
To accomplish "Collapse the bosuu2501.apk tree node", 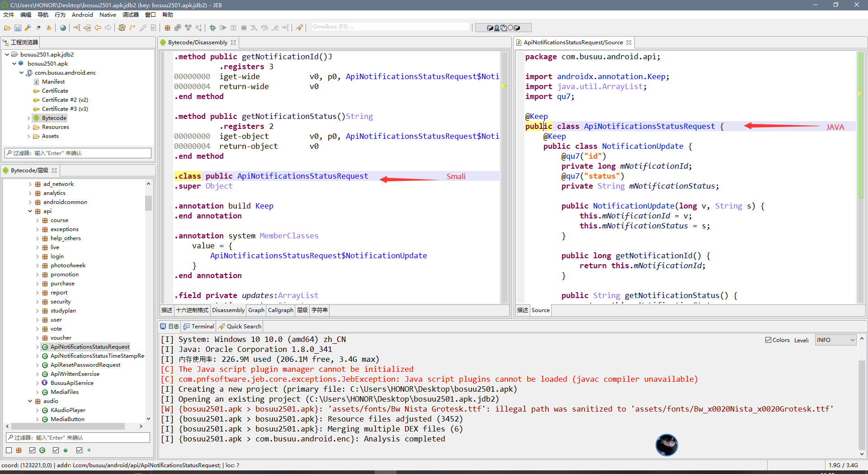I will point(14,64).
